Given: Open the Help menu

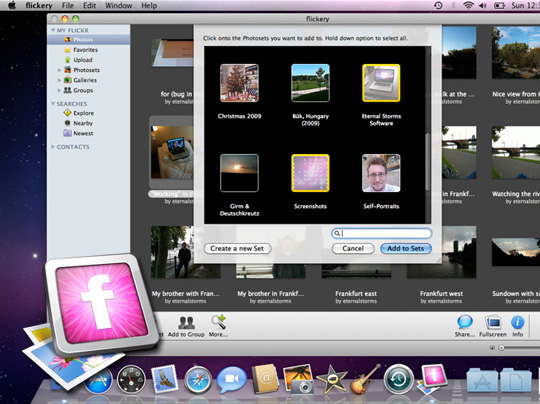Looking at the screenshot, I should [149, 6].
